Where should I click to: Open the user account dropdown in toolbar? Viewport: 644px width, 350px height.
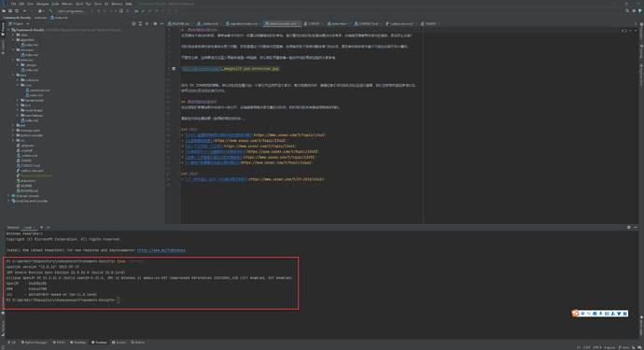pos(41,11)
